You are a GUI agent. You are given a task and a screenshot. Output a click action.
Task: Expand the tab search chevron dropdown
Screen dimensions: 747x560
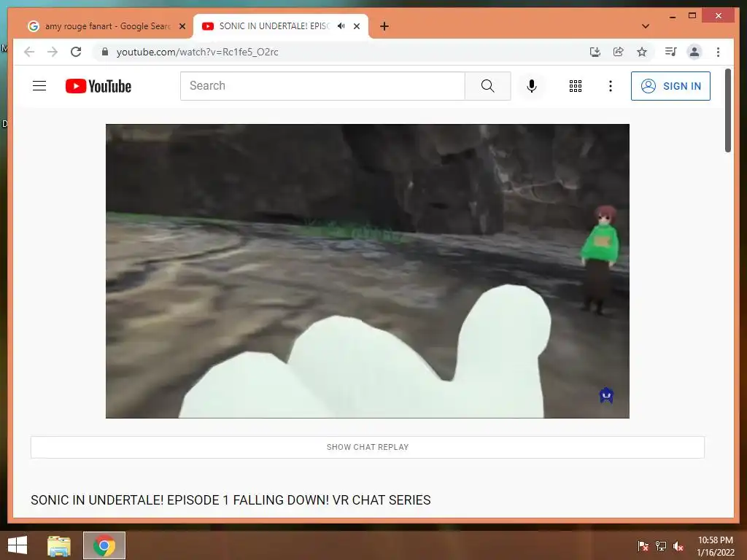click(645, 26)
